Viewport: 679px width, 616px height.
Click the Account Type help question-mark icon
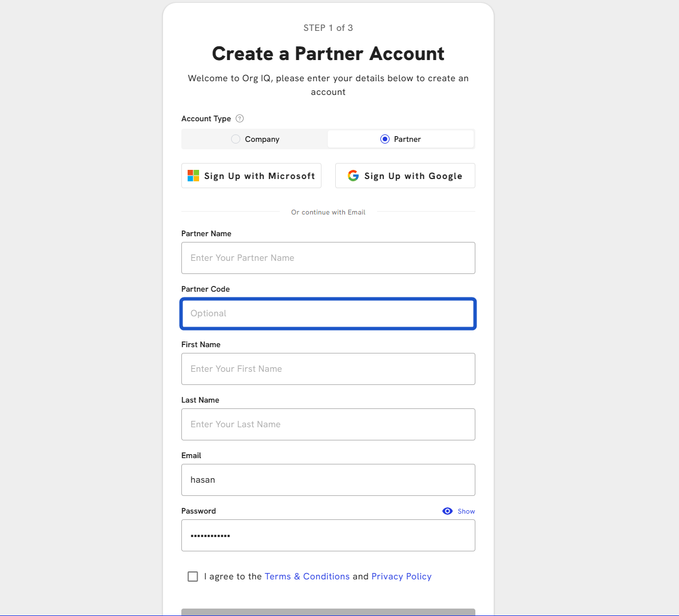point(240,118)
